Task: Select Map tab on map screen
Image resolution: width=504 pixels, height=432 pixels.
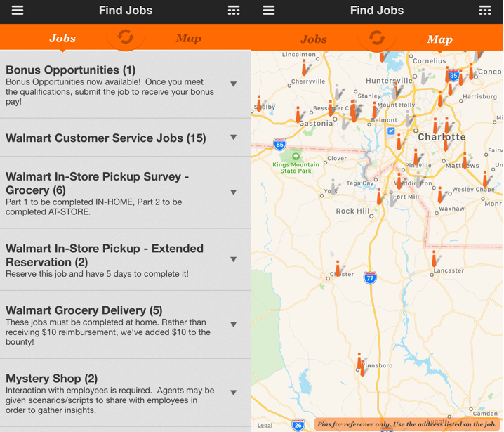Action: tap(439, 39)
